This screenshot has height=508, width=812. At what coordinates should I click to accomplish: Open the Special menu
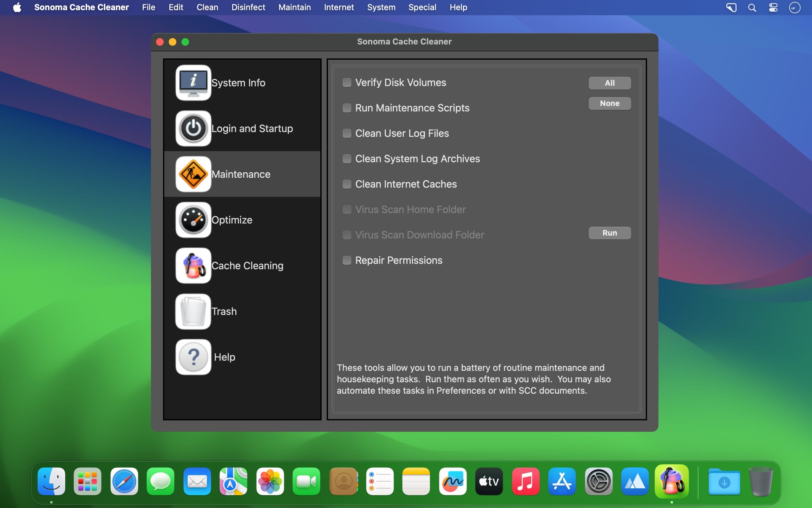[x=422, y=7]
